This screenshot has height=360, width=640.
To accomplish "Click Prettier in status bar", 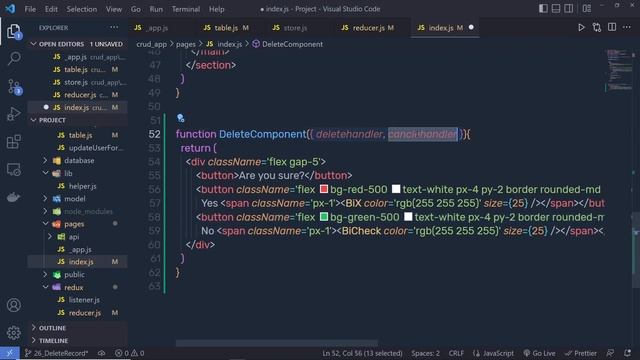I will click(580, 353).
